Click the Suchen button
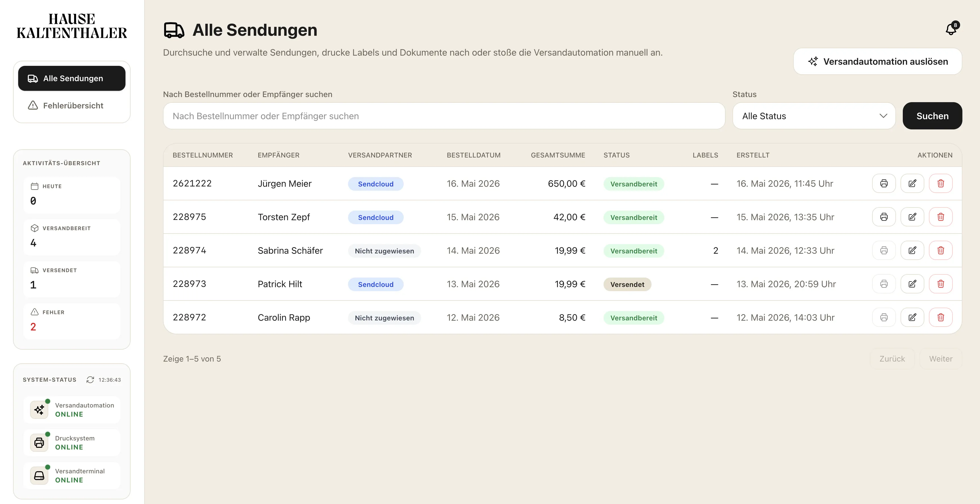980x504 pixels. point(932,116)
